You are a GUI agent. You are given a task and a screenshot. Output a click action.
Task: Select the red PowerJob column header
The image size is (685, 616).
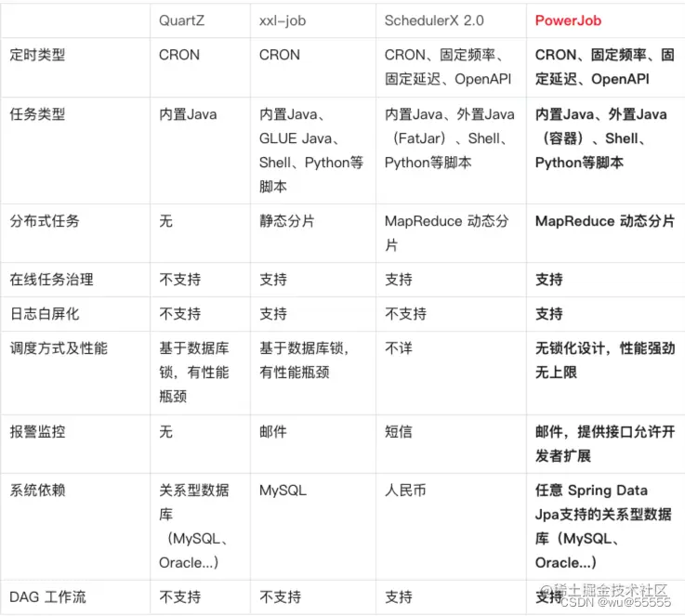pyautogui.click(x=568, y=20)
